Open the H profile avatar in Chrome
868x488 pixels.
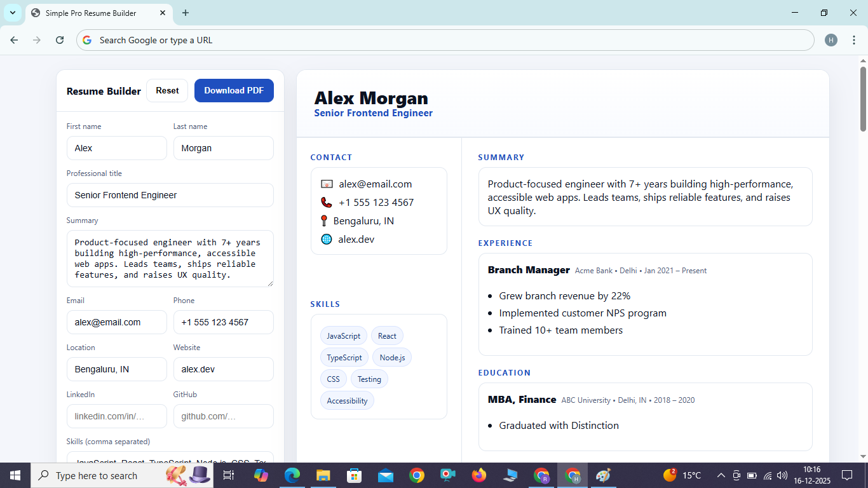[x=831, y=39]
